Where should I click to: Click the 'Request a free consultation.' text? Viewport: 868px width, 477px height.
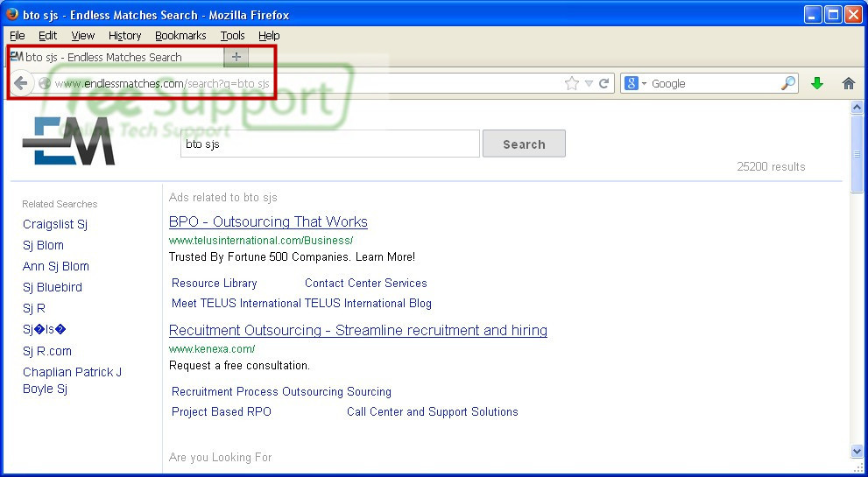[x=239, y=366]
